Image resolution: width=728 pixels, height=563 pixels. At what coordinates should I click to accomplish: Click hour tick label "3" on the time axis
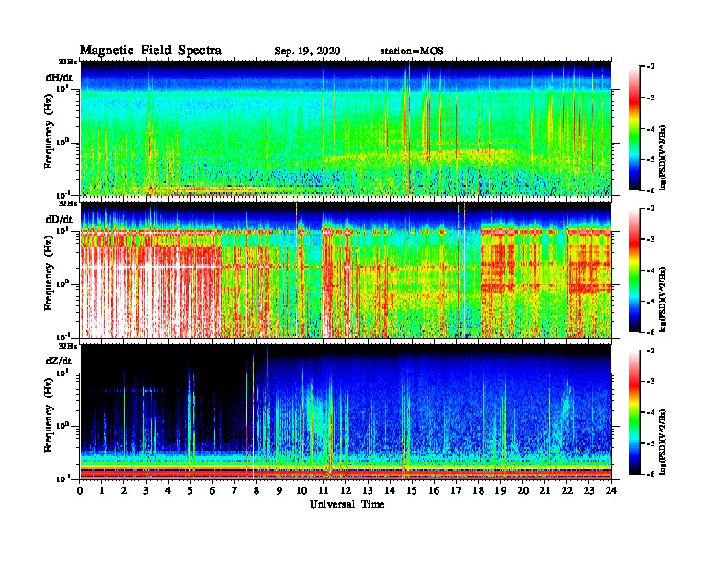[146, 491]
